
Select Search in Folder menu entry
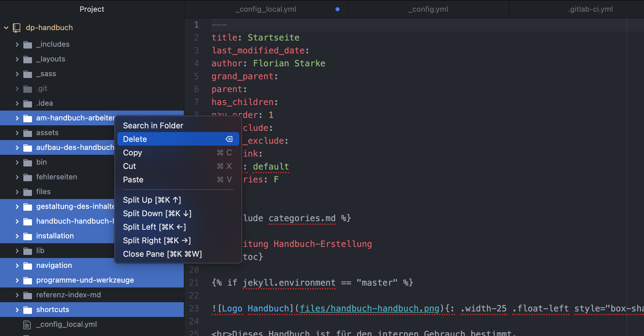point(153,126)
